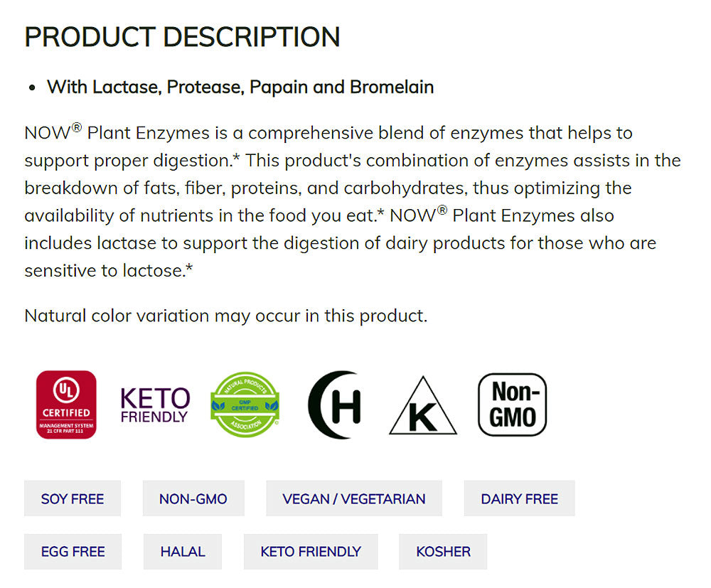Click the Natural color variation note
The height and width of the screenshot is (588, 711).
click(226, 315)
